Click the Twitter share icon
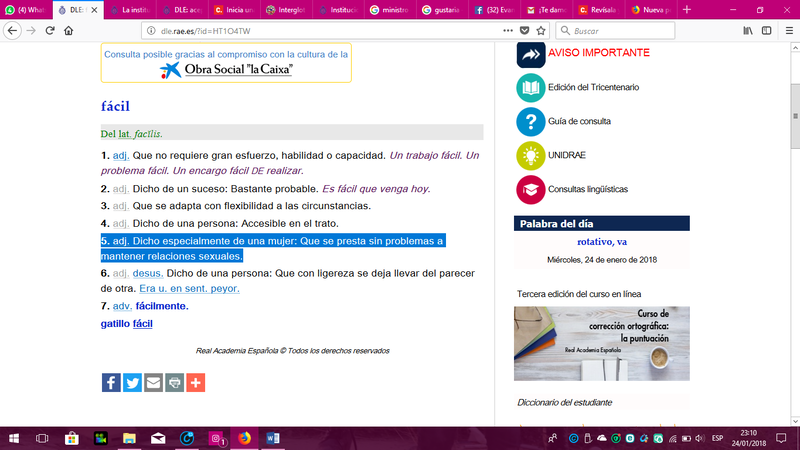Image resolution: width=800 pixels, height=450 pixels. pyautogui.click(x=132, y=382)
